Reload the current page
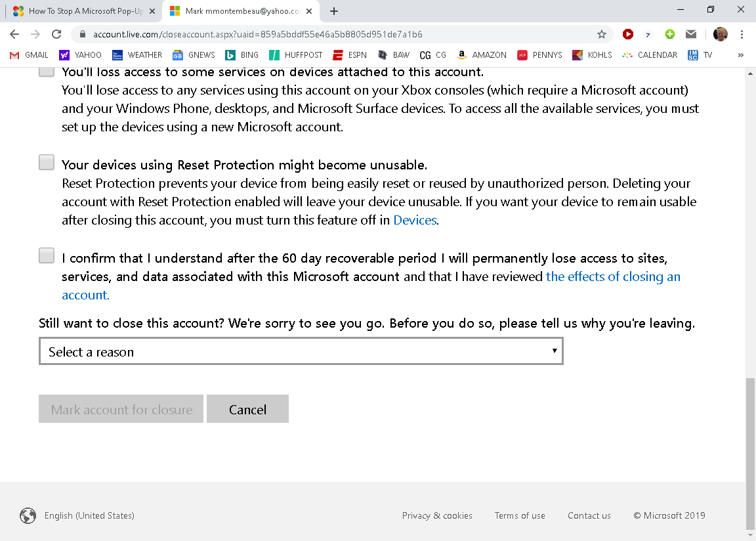Screen dimensions: 756x541 coord(56,34)
